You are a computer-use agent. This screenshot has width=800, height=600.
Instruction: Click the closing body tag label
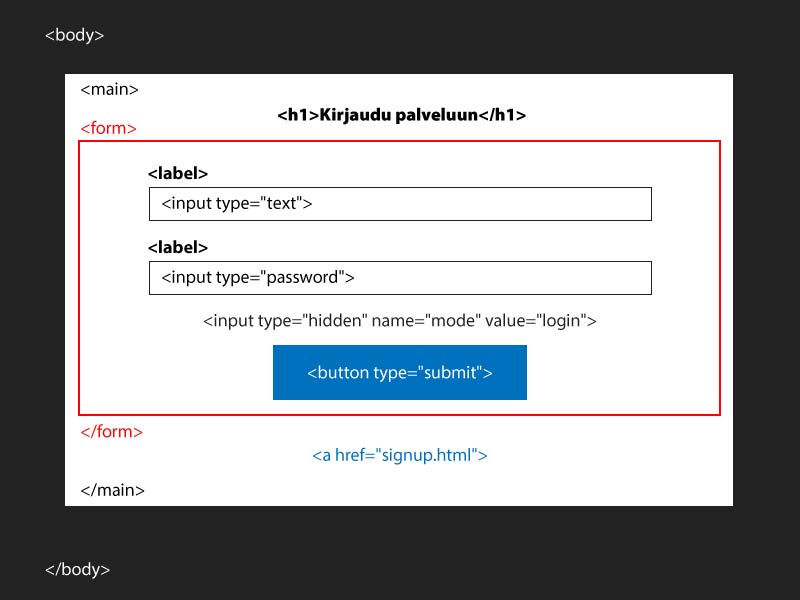[x=79, y=569]
